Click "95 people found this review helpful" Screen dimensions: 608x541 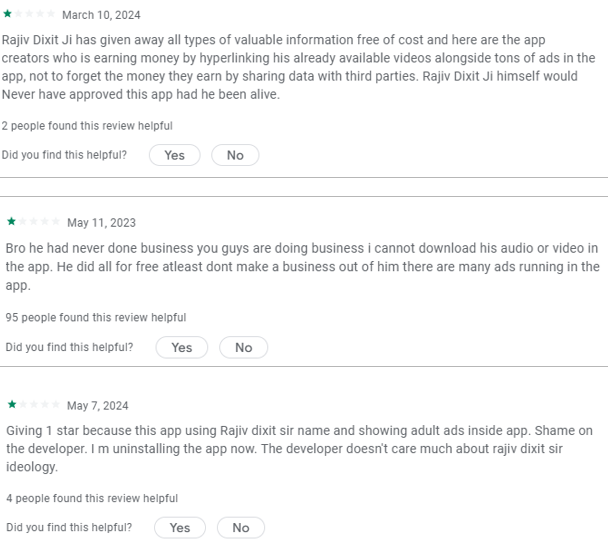point(95,318)
